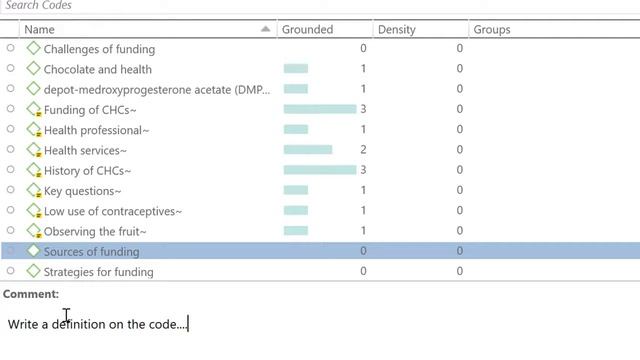Select the code 'depot-medroxyprogesterone acetate (DMP...'
The image size is (640, 360).
coord(157,90)
